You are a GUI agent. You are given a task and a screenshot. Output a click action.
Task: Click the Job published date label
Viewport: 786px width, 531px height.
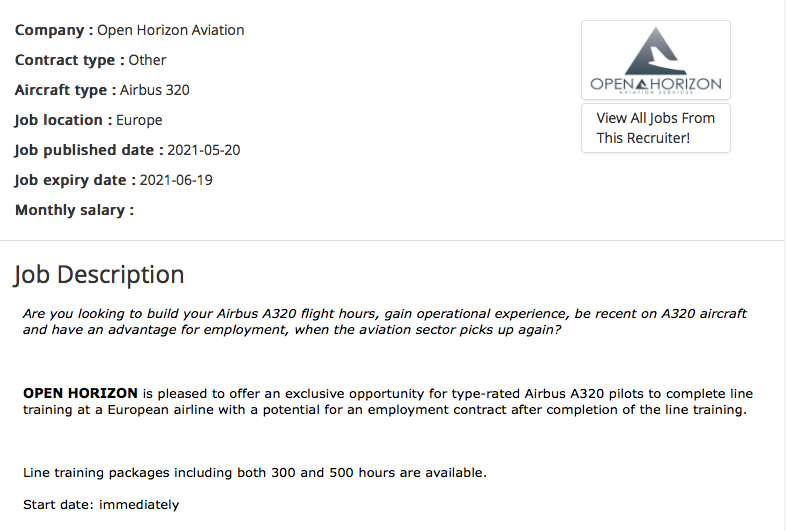[88, 150]
